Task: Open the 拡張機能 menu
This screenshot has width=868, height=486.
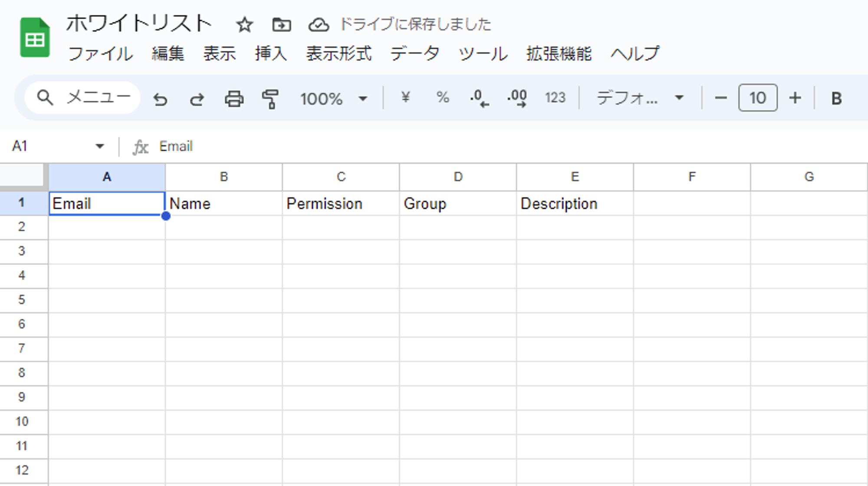Action: click(x=559, y=54)
